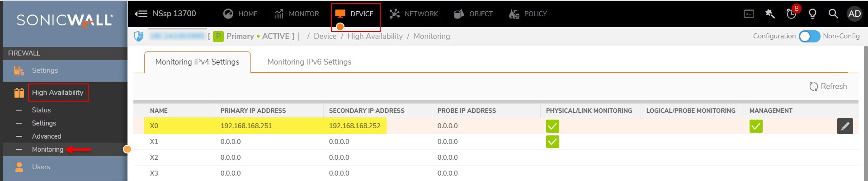Viewport: 868px width, 181px height.
Task: Open the CLI terminal icon in top bar
Action: (x=749, y=14)
